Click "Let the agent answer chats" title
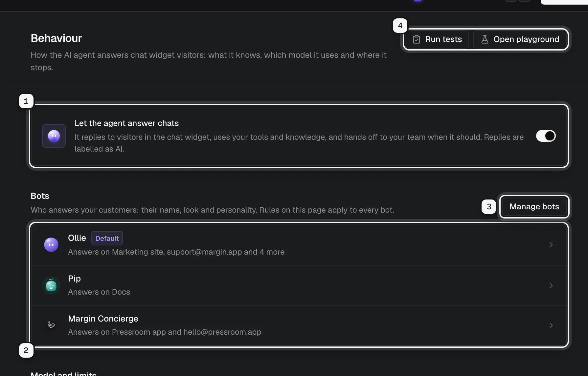Image resolution: width=588 pixels, height=376 pixels. [126, 123]
